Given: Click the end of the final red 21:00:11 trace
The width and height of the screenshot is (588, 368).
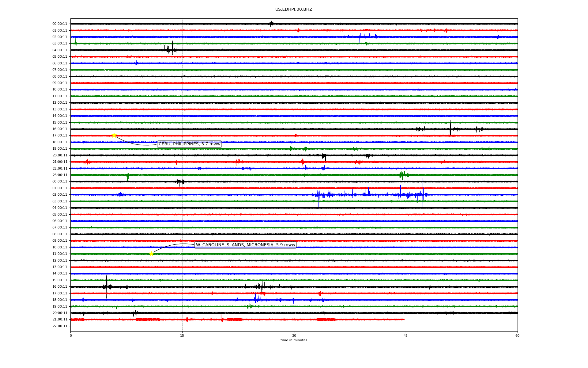Looking at the screenshot, I should pos(404,320).
